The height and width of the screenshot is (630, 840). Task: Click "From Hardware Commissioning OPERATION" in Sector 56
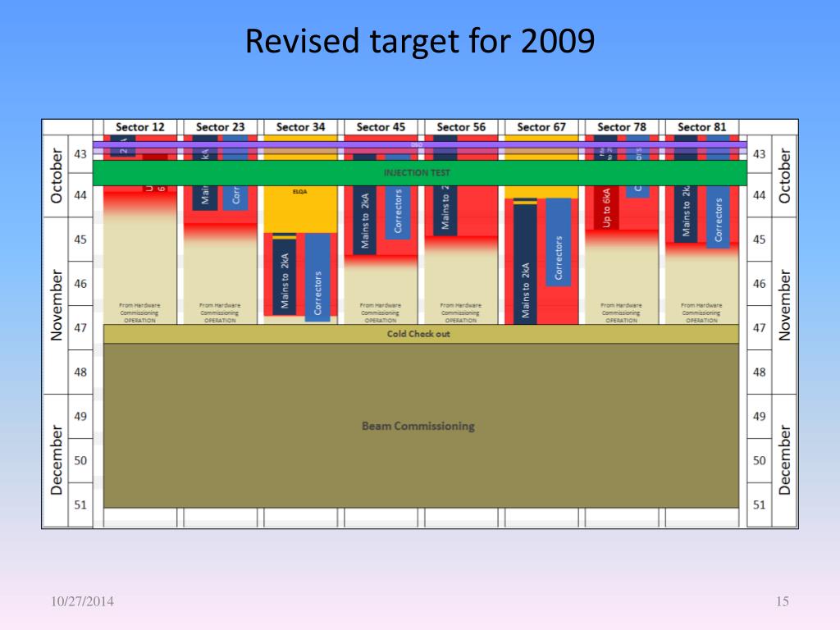(x=461, y=313)
